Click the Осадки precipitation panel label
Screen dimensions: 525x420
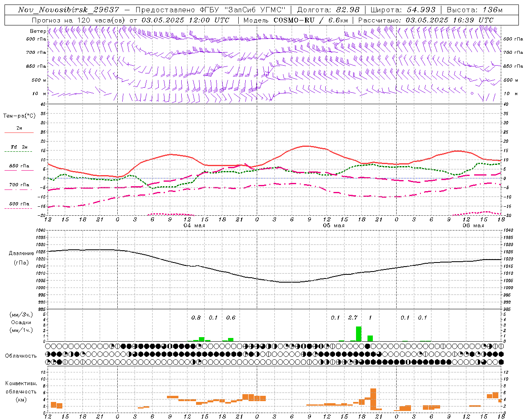click(x=21, y=322)
